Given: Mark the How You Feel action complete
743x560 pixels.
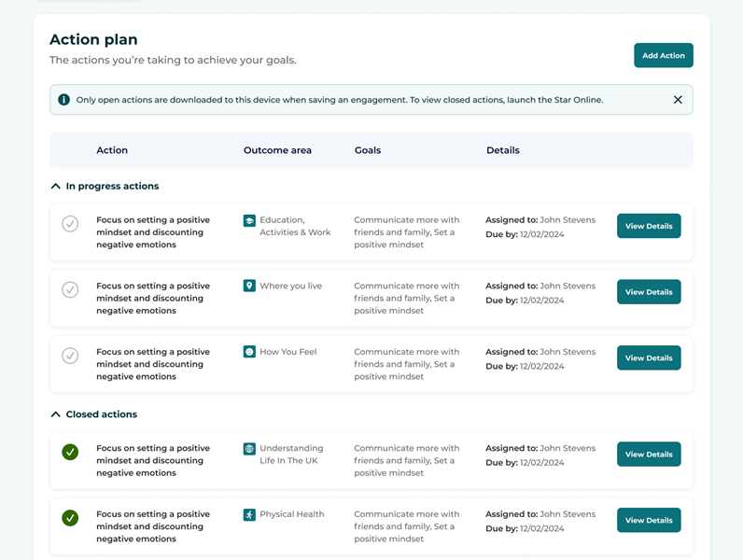Looking at the screenshot, I should pos(70,356).
